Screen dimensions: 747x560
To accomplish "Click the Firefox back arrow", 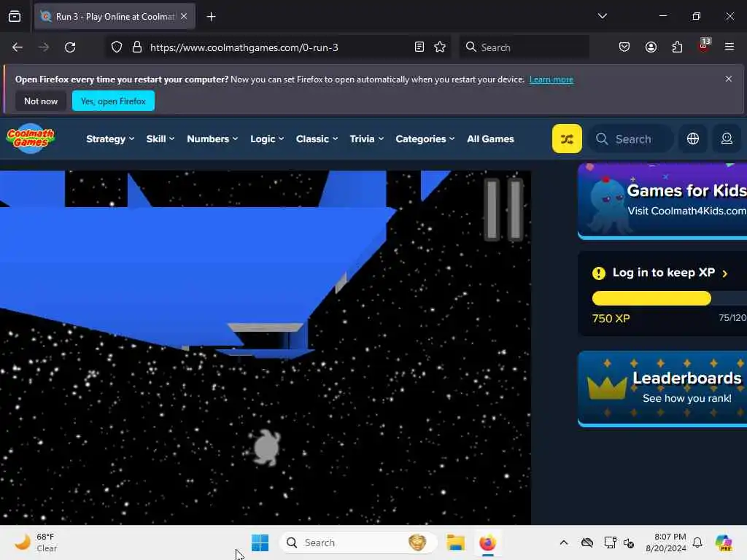I will pos(18,47).
